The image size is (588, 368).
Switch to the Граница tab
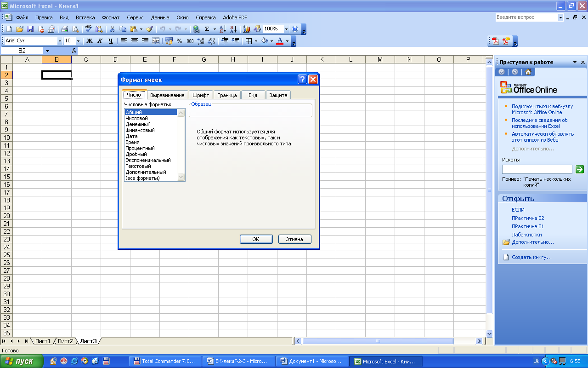pos(227,95)
